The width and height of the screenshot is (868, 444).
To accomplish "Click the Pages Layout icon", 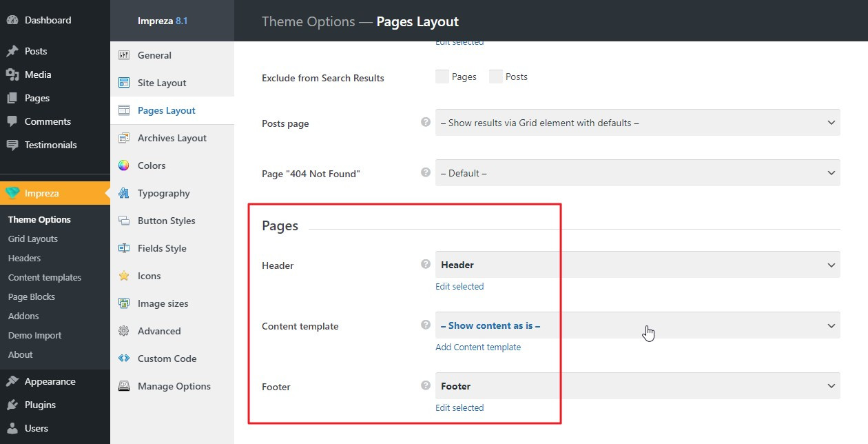I will 124,110.
